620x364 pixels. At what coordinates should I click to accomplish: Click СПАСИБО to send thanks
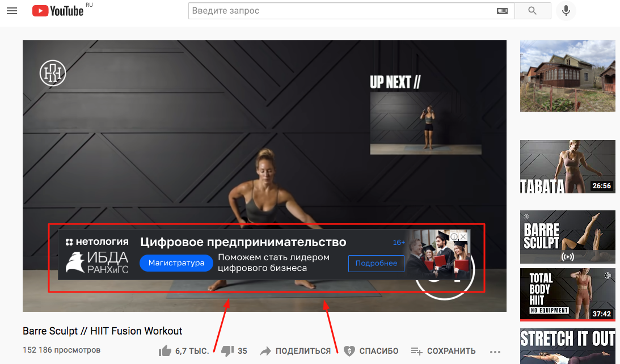click(371, 351)
